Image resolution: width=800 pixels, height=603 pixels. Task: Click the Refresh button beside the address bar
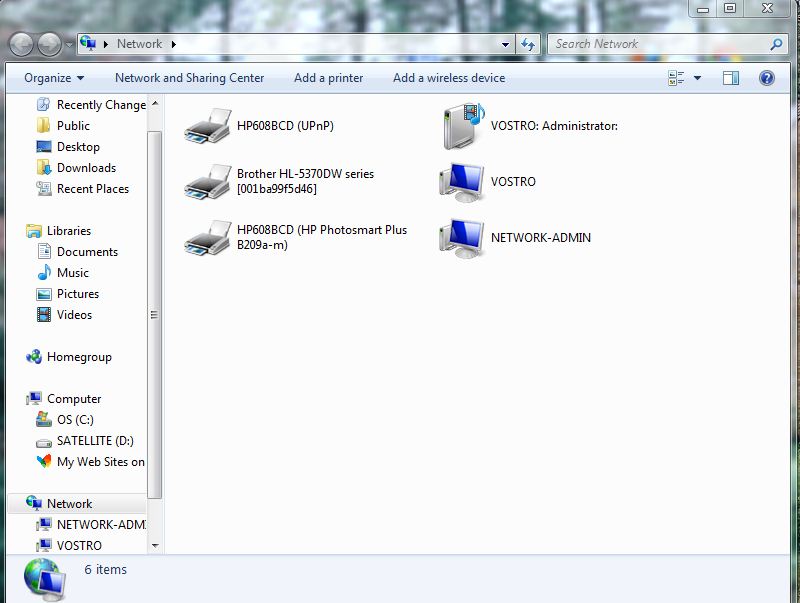pos(528,44)
